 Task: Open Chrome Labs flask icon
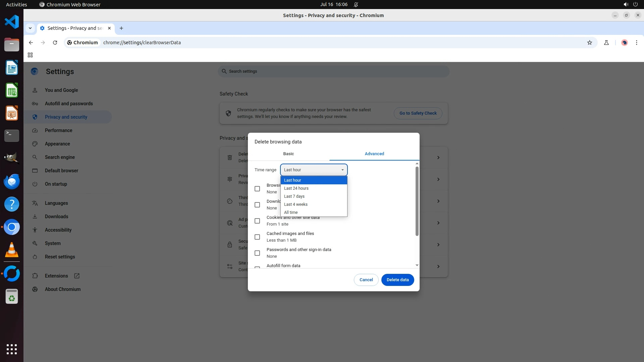(606, 43)
